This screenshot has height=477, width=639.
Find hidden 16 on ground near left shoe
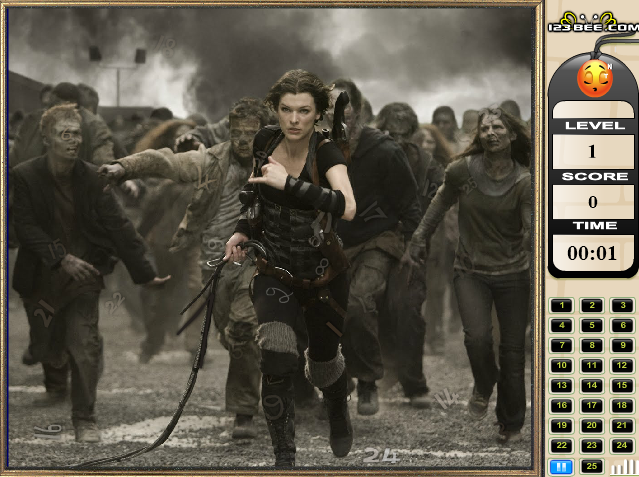[48, 431]
